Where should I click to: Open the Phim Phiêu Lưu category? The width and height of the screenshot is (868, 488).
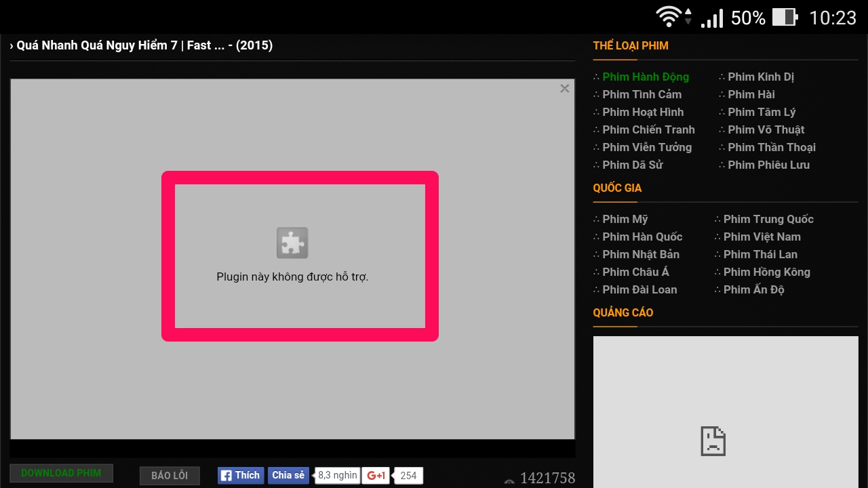(768, 165)
